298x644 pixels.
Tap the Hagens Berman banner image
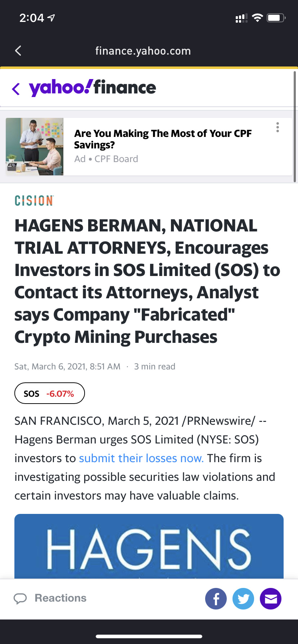149,546
